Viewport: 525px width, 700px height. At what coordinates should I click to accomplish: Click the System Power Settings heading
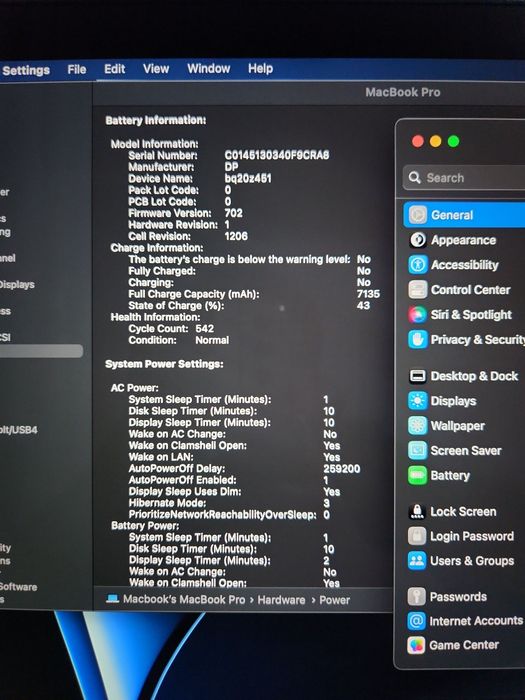click(164, 364)
